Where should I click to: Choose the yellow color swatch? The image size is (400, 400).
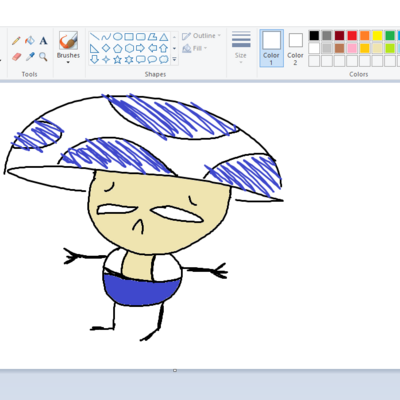click(377, 36)
